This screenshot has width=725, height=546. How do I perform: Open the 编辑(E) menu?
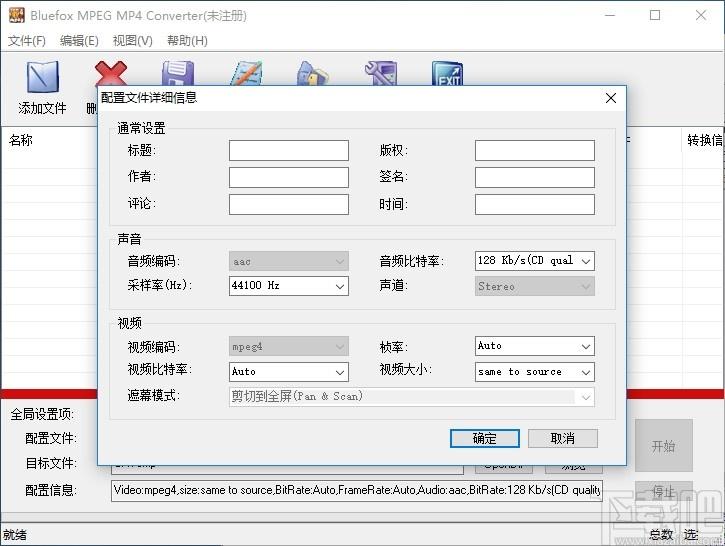pyautogui.click(x=79, y=41)
